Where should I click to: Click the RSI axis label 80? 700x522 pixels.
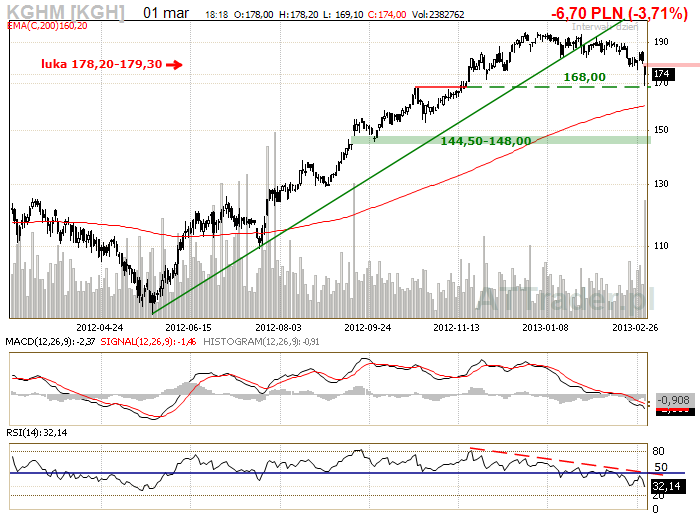point(658,451)
